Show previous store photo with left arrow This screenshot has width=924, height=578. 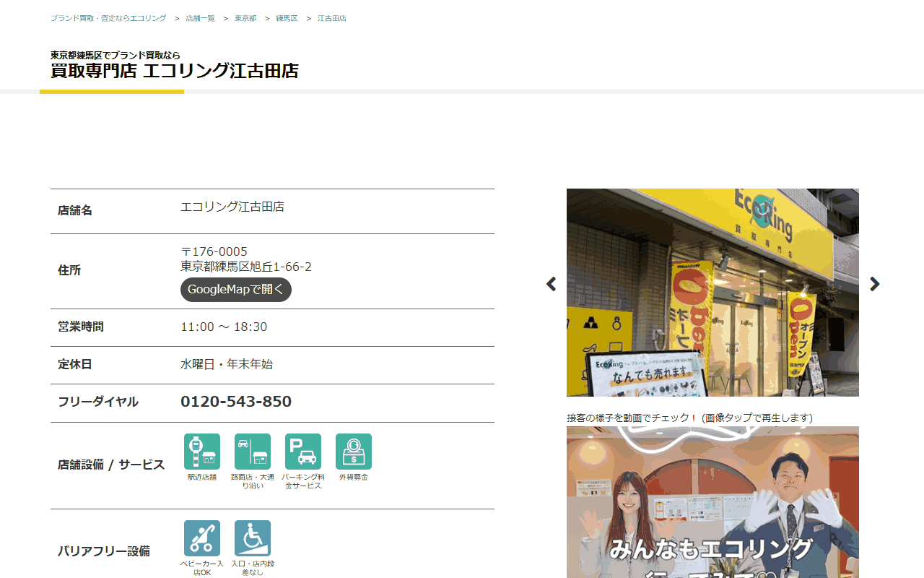[x=552, y=284]
